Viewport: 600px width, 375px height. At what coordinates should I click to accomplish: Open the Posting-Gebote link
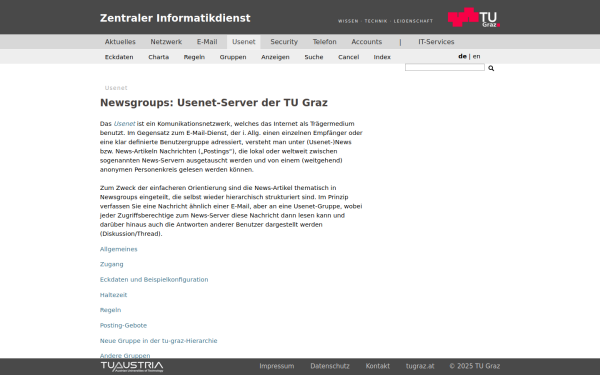point(123,326)
